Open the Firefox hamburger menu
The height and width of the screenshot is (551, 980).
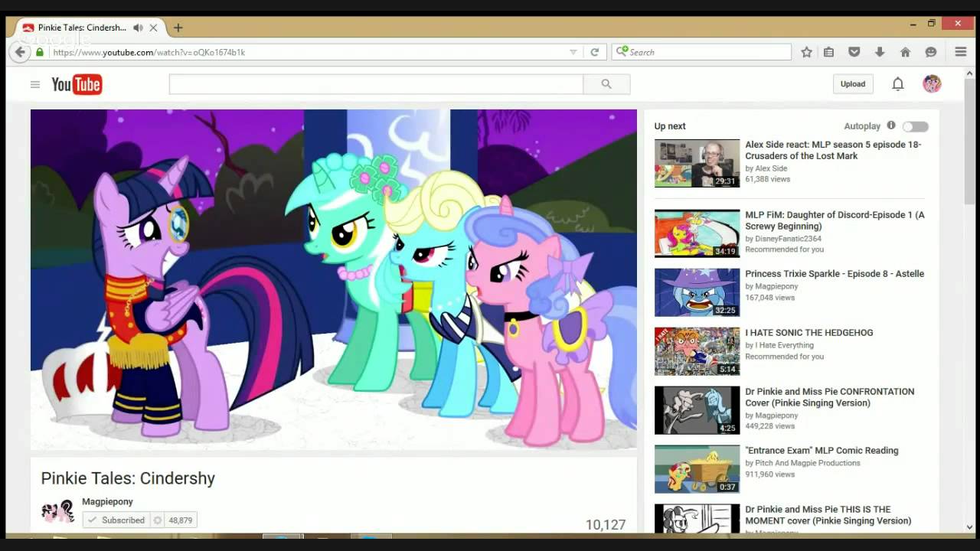[x=961, y=52]
